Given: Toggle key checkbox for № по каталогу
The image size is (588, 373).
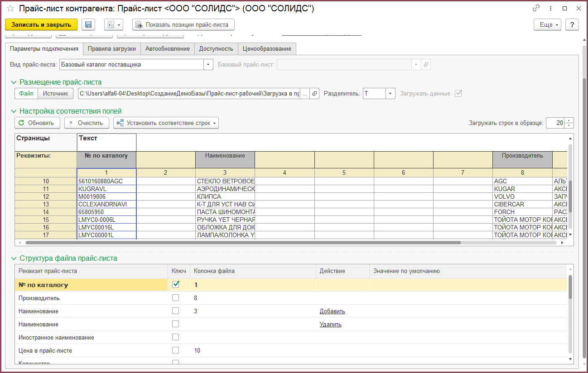Looking at the screenshot, I should 176,285.
